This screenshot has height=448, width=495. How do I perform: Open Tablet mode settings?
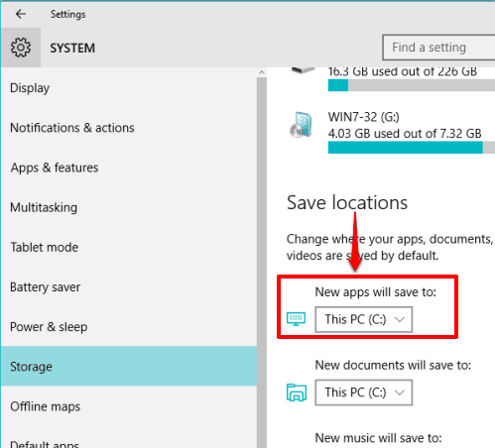(x=129, y=247)
